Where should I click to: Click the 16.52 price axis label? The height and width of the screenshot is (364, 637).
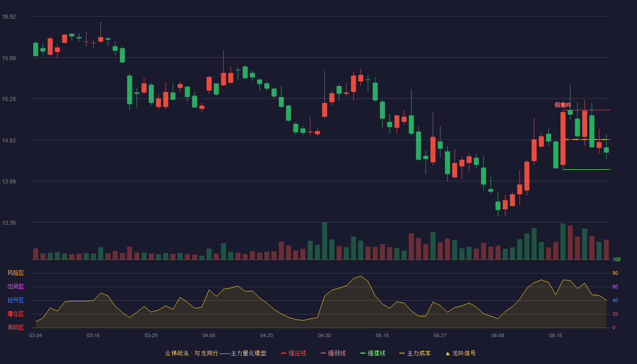(x=9, y=17)
